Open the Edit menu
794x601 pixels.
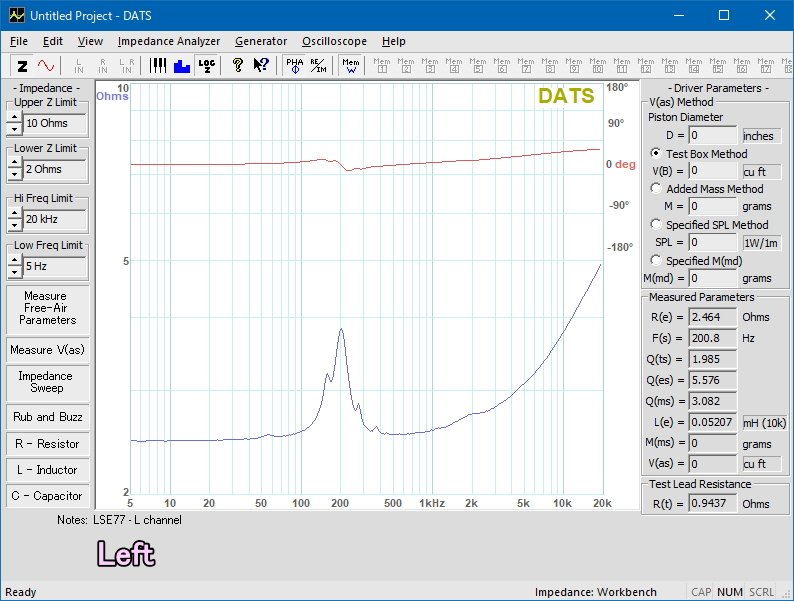tap(53, 42)
